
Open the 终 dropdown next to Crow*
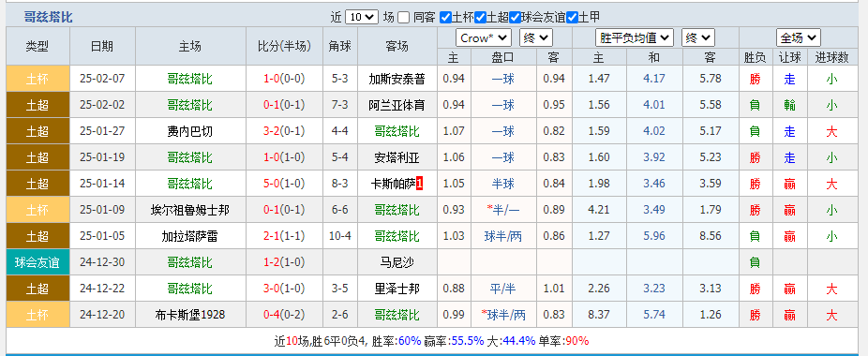(x=536, y=37)
